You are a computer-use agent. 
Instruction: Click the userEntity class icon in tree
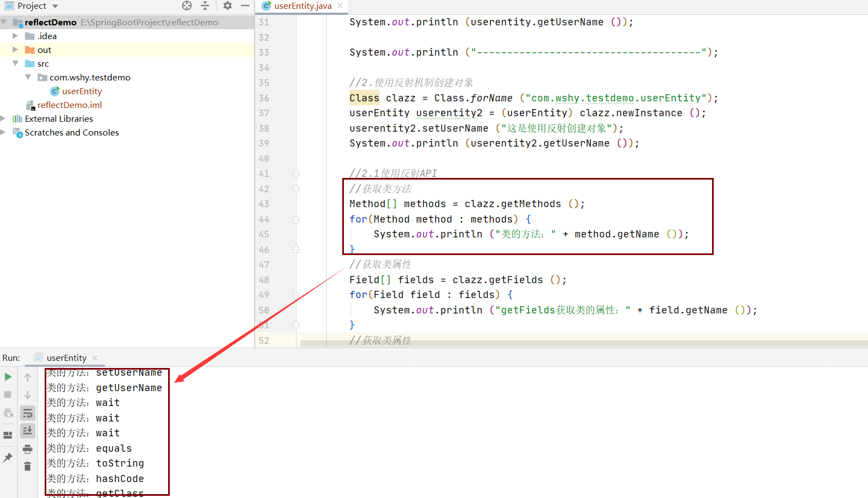(x=55, y=91)
